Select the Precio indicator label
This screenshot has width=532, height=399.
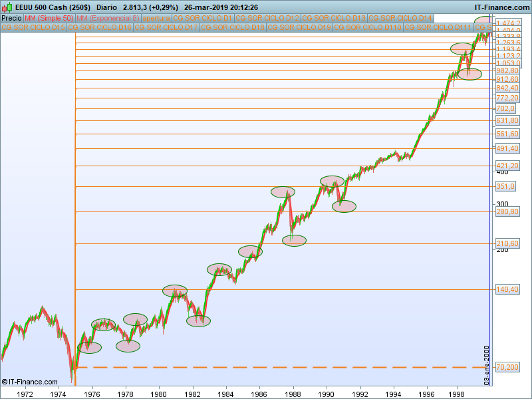click(11, 18)
